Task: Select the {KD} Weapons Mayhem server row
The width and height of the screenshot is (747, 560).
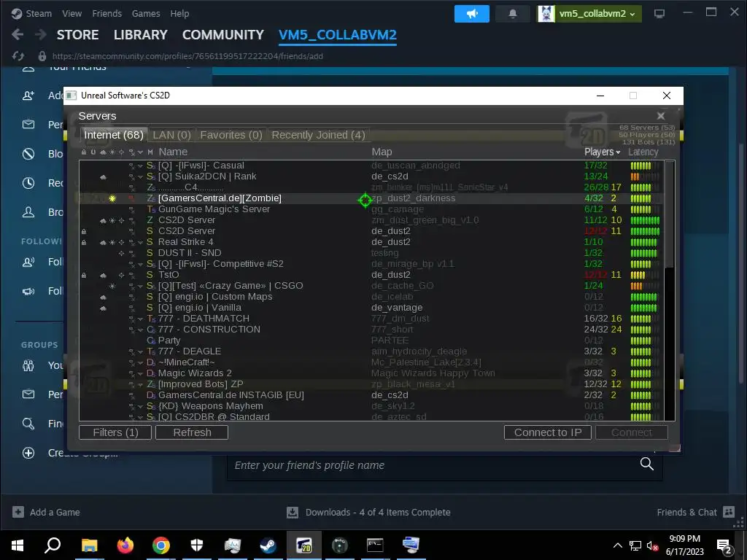Action: tap(371, 407)
